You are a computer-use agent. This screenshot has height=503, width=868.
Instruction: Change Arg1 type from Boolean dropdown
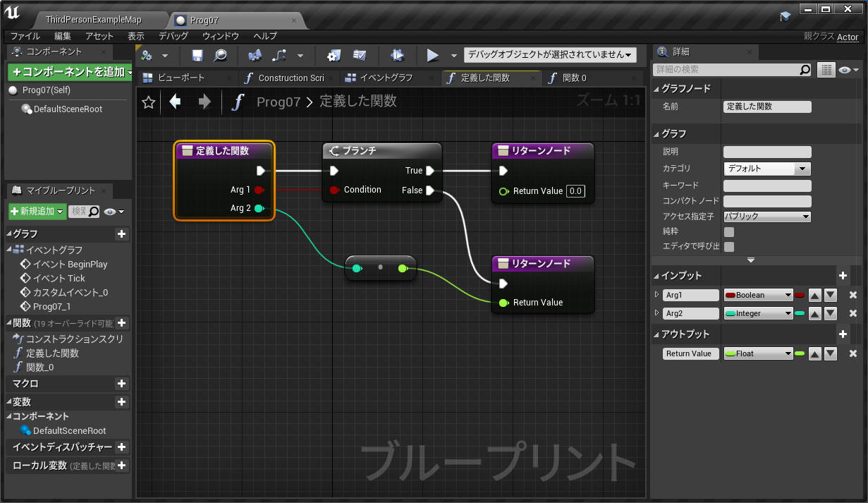click(x=758, y=295)
